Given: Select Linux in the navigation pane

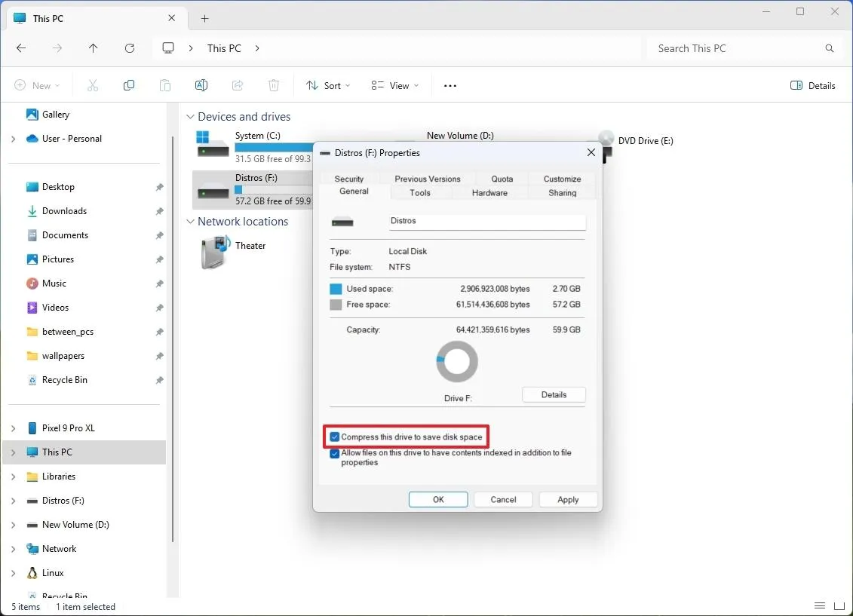Looking at the screenshot, I should [x=53, y=573].
